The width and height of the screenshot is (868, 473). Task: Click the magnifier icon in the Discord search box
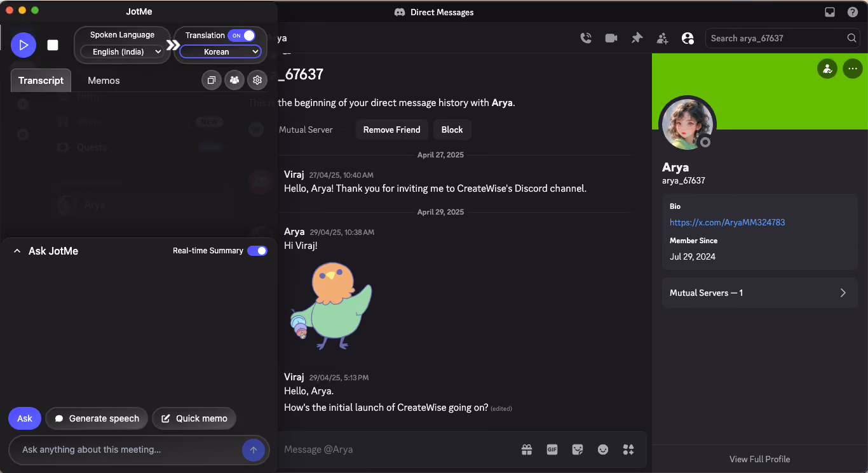pyautogui.click(x=852, y=38)
